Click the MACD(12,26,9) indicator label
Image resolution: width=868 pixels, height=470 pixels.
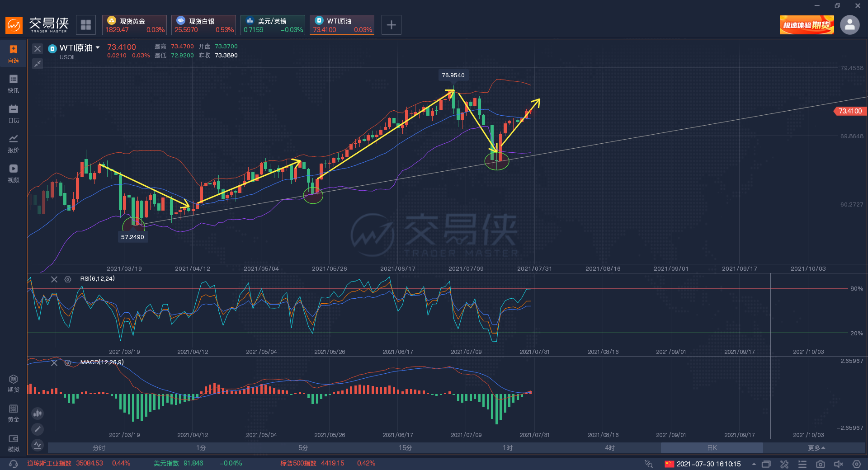coord(102,362)
